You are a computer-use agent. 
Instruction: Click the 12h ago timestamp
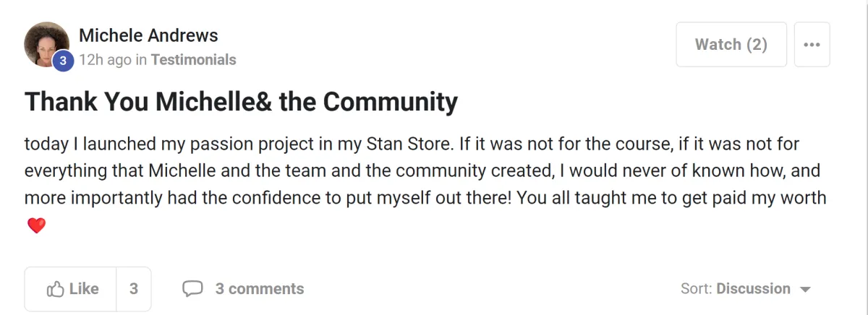pos(106,59)
